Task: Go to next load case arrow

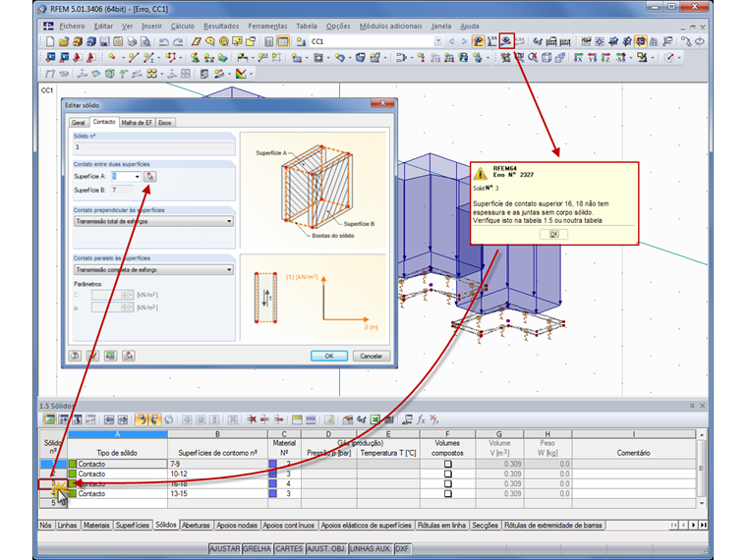Action: click(464, 42)
